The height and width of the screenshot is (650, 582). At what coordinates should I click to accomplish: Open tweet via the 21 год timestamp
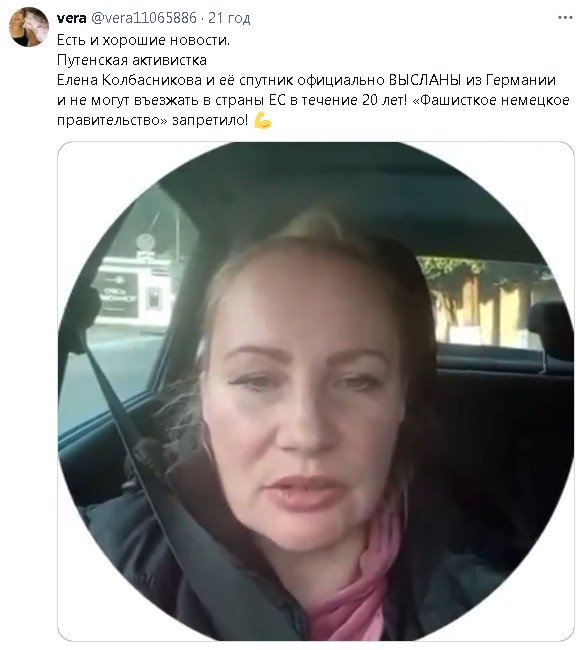[x=229, y=18]
